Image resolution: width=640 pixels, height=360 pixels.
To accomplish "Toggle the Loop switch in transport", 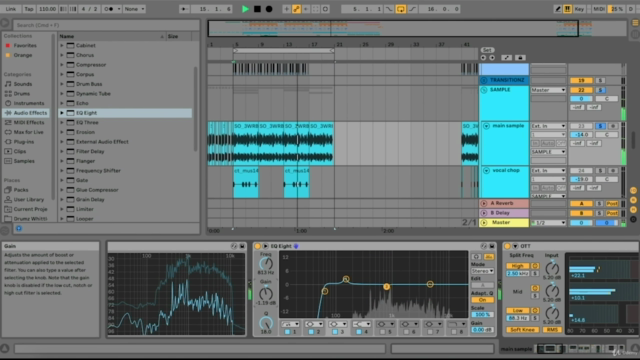I will (x=400, y=9).
